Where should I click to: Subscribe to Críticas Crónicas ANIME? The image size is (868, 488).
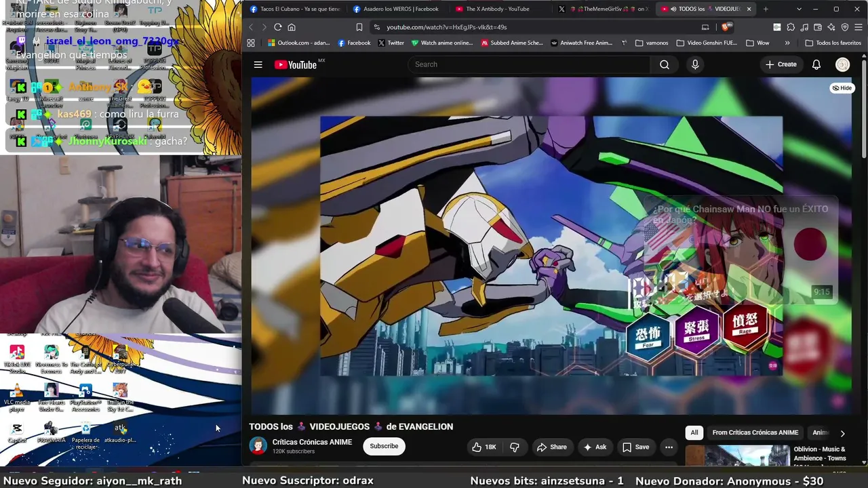(384, 446)
